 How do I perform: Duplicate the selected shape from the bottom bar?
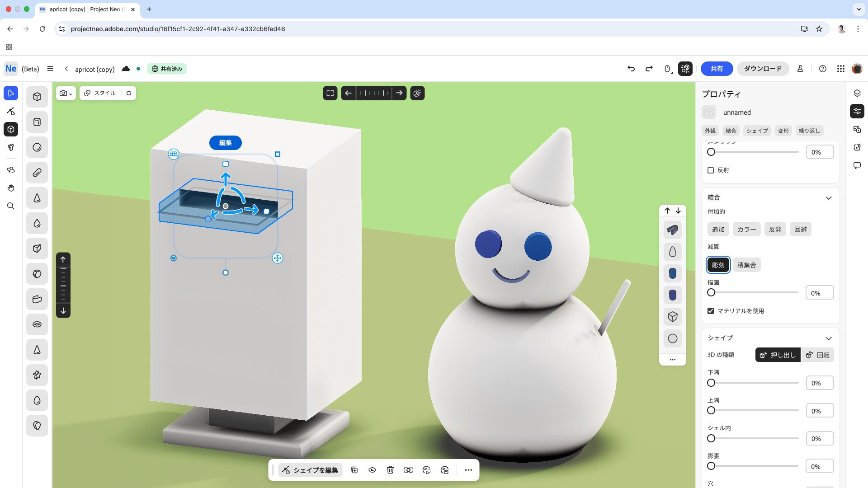click(354, 470)
